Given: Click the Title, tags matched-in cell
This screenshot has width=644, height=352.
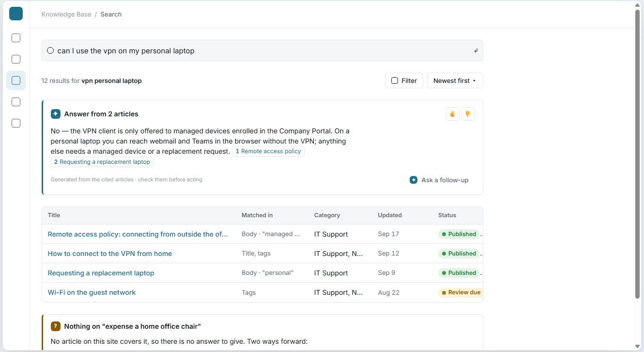Looking at the screenshot, I should [x=256, y=254].
